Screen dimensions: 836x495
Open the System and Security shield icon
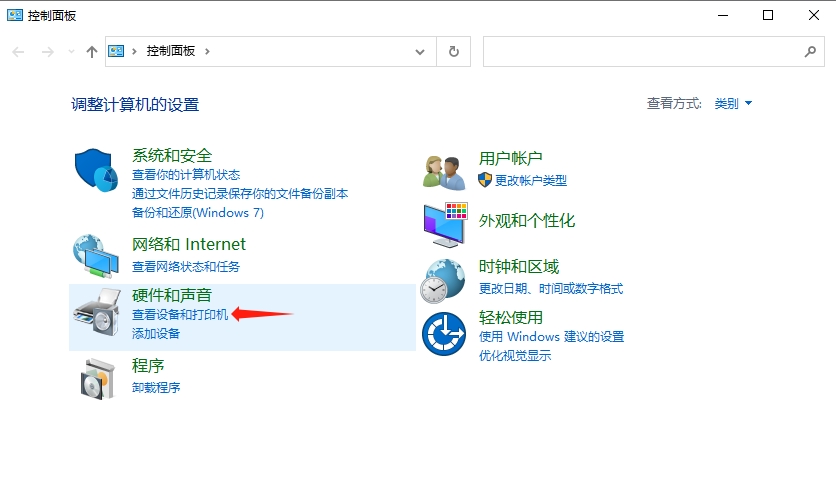[x=97, y=170]
